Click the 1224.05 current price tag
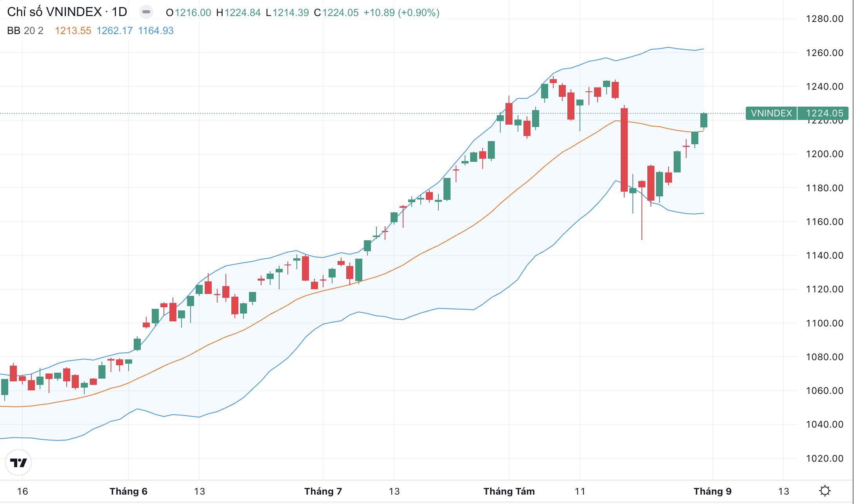 823,113
